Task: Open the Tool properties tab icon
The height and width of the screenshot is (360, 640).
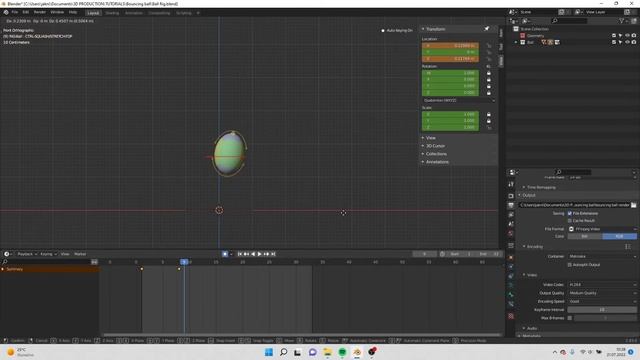Action: [511, 184]
